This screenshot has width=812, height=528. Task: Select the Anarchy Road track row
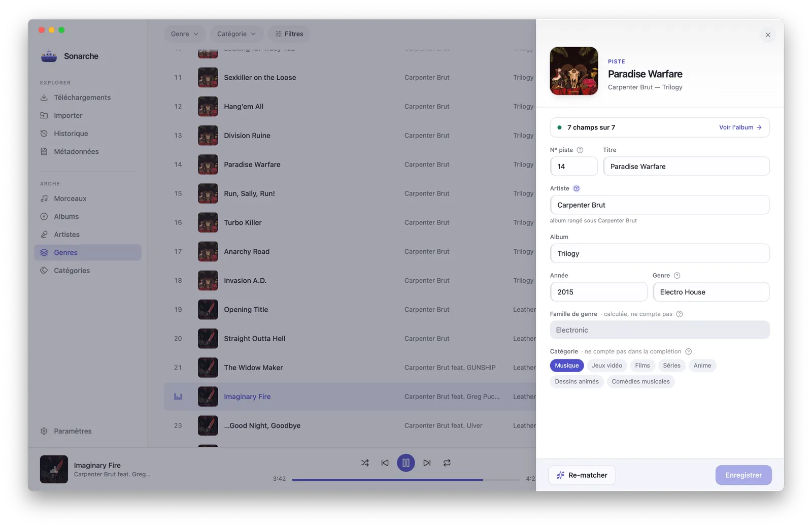[350, 252]
